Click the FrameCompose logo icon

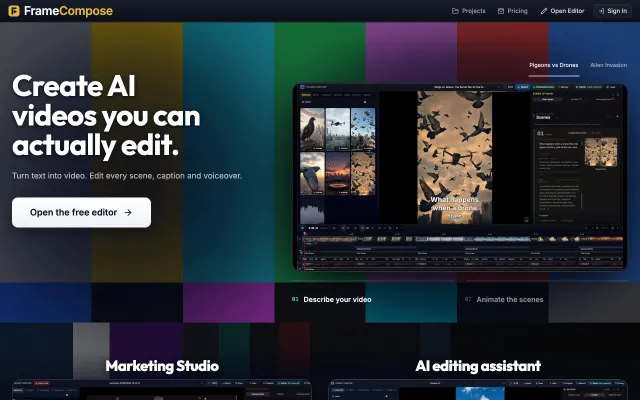[13, 11]
